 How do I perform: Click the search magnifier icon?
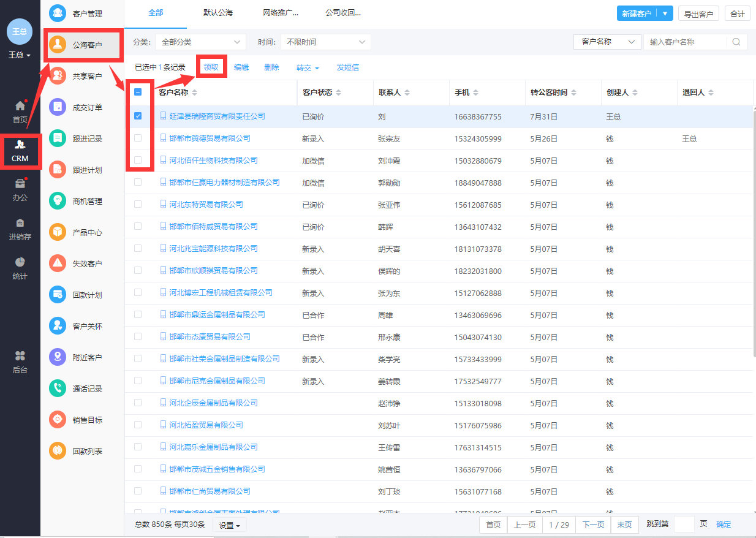click(736, 42)
